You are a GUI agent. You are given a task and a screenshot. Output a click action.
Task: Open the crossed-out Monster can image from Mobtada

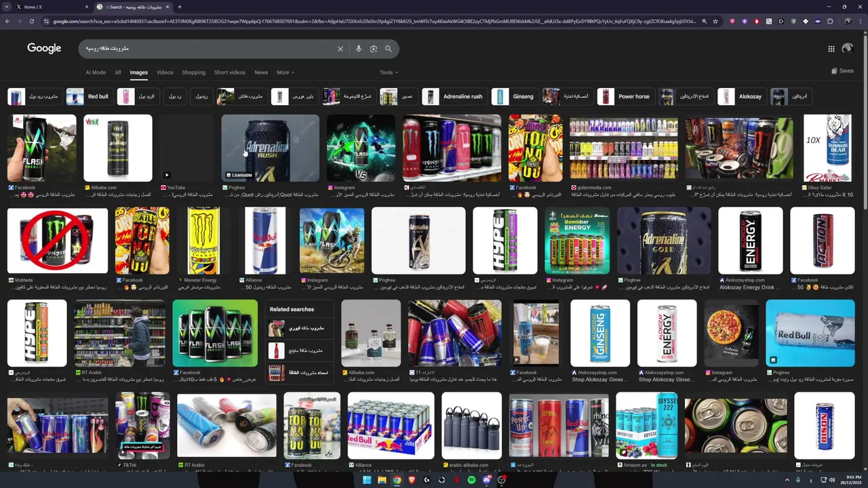(x=57, y=241)
